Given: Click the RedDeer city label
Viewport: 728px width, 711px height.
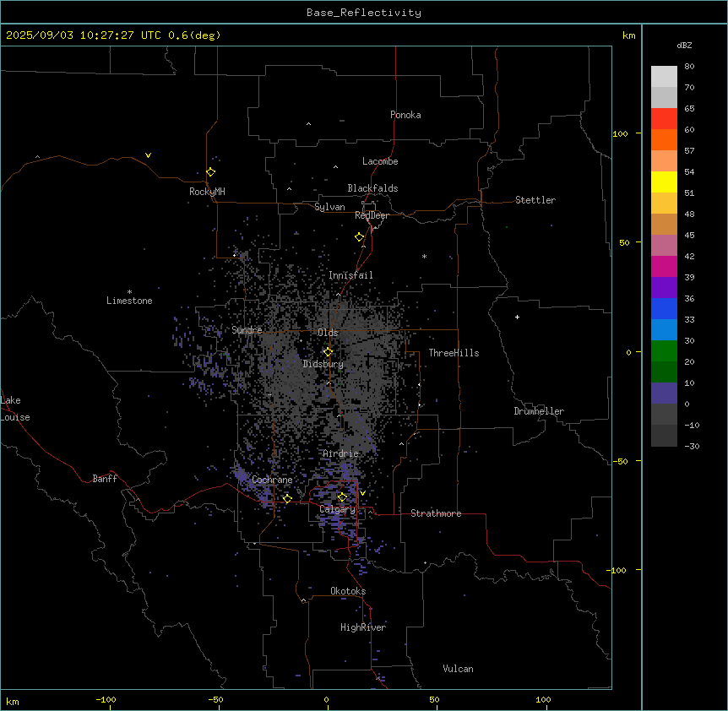Looking at the screenshot, I should pos(372,215).
